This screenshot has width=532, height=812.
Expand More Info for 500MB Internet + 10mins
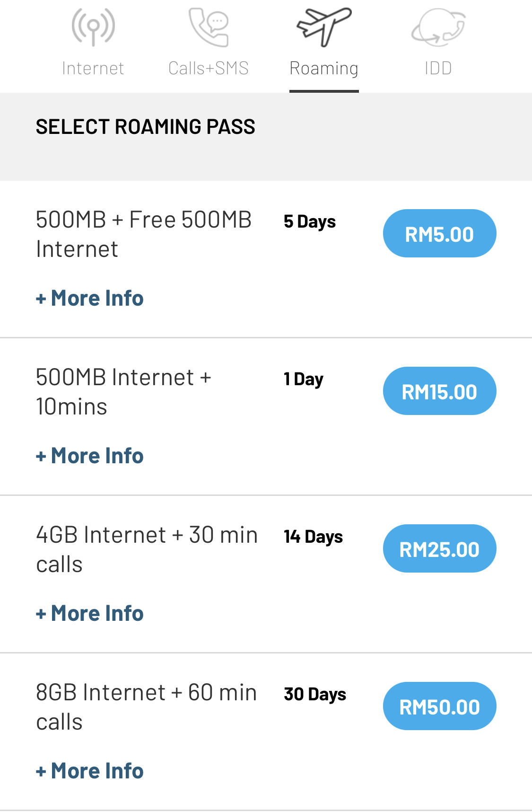coord(90,456)
